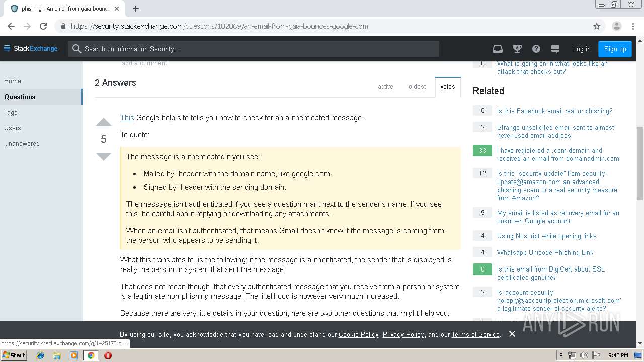Open media player from taskbar
This screenshot has height=362, width=644.
click(x=74, y=355)
